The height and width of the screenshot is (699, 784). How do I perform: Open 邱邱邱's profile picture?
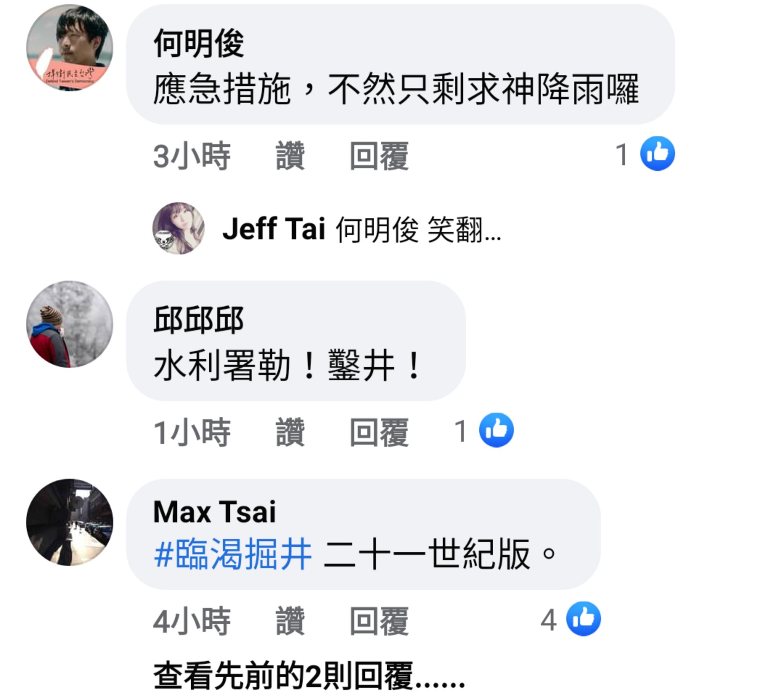pyautogui.click(x=70, y=324)
